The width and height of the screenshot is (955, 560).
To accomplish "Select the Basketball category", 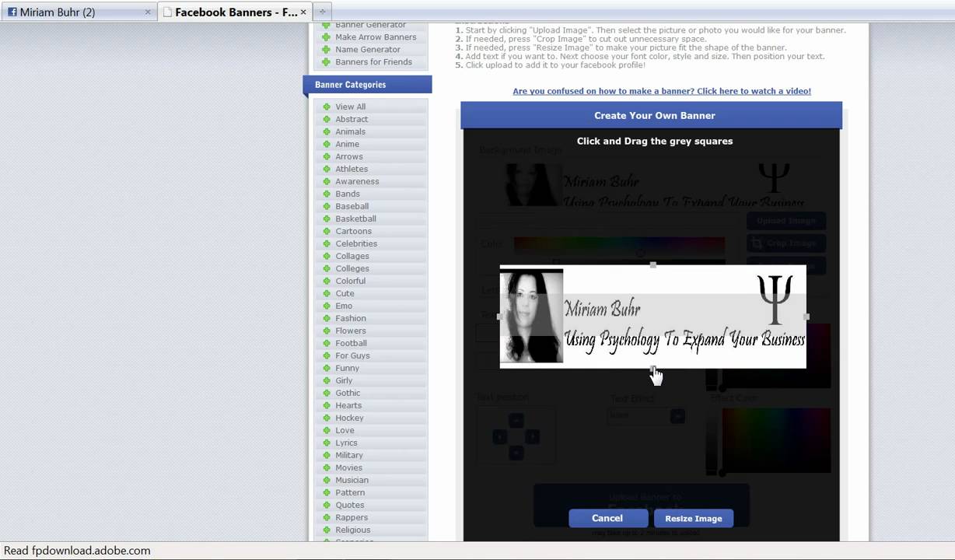I will pyautogui.click(x=356, y=219).
